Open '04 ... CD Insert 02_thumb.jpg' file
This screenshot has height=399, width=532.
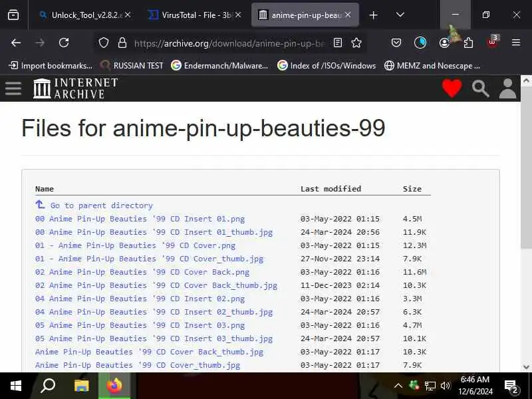(x=154, y=312)
